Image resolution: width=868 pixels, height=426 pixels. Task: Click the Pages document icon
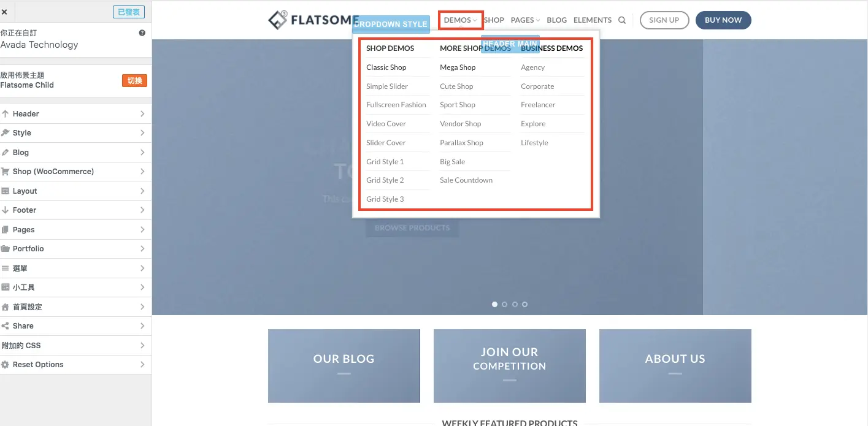[x=6, y=229]
